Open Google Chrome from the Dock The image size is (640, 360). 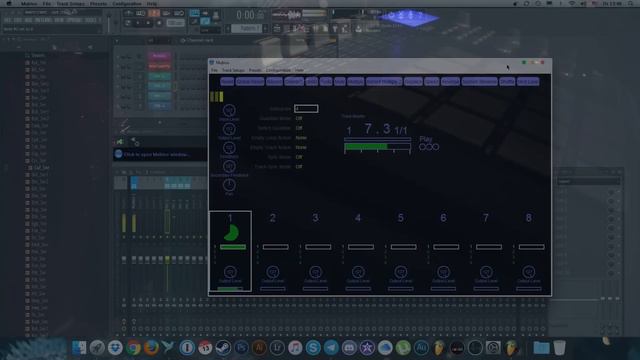tap(133, 348)
